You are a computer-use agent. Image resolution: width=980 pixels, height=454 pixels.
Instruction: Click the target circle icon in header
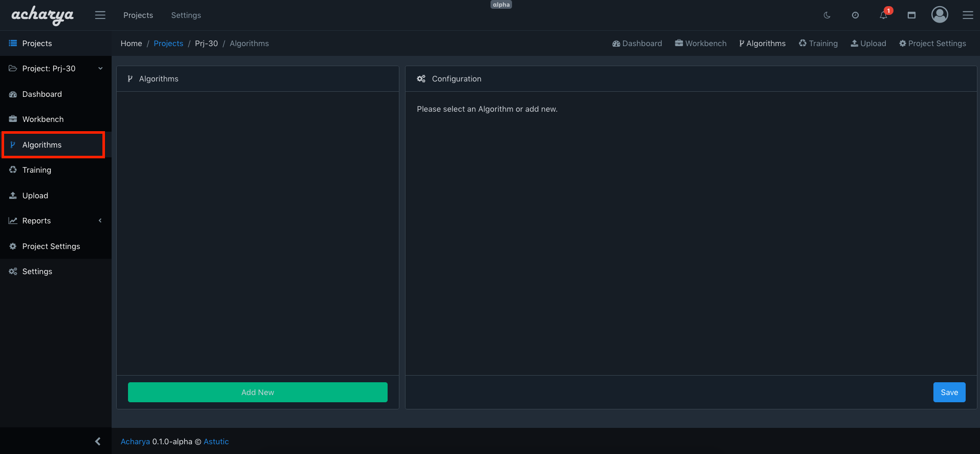[x=855, y=15]
